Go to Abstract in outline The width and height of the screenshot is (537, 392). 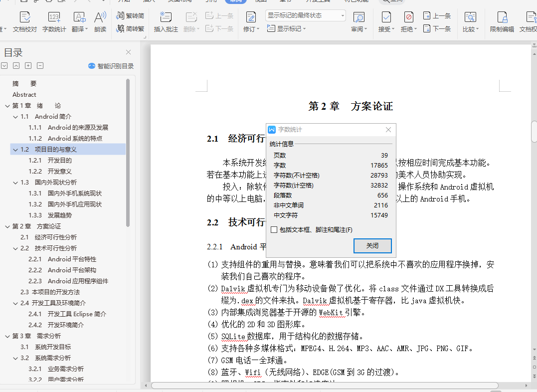(x=24, y=95)
